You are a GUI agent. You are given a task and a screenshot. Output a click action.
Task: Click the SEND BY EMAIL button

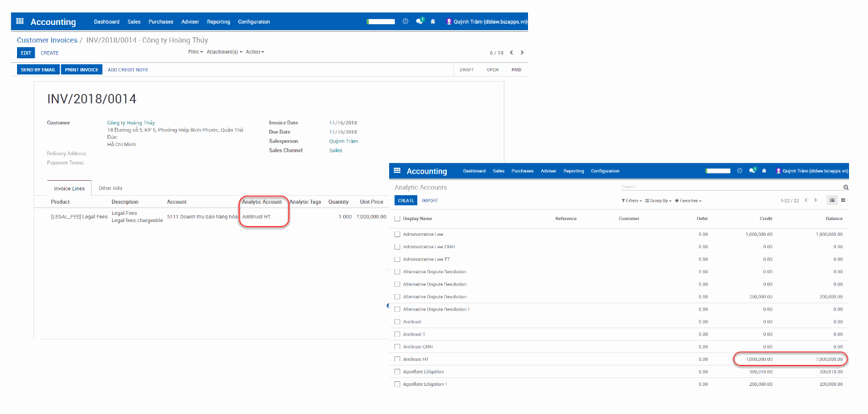click(x=37, y=69)
